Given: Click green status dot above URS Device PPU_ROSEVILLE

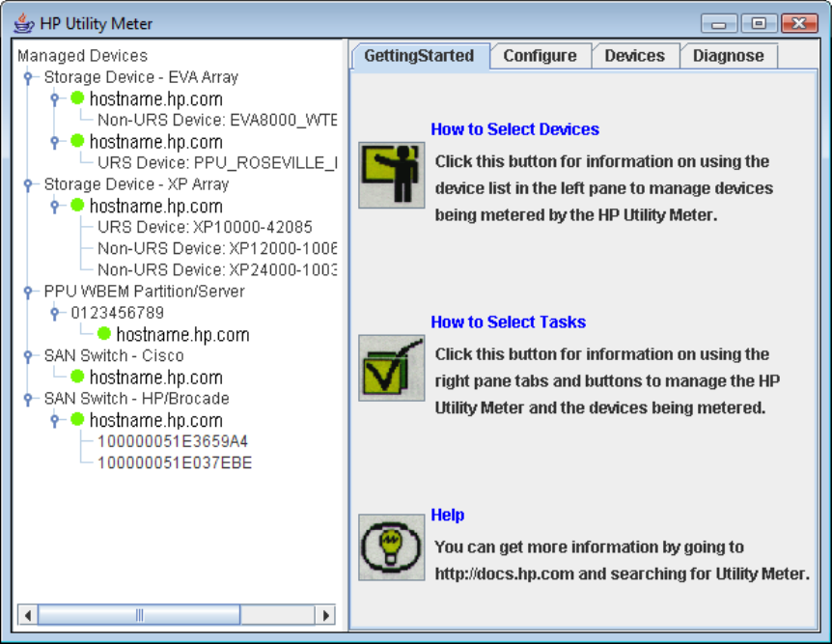Looking at the screenshot, I should (x=77, y=141).
